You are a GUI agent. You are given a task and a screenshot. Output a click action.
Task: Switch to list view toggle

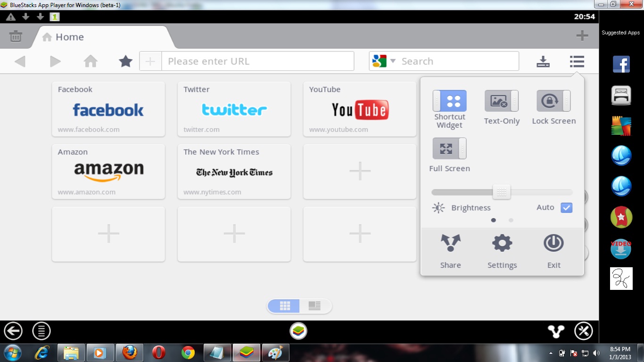(x=315, y=306)
